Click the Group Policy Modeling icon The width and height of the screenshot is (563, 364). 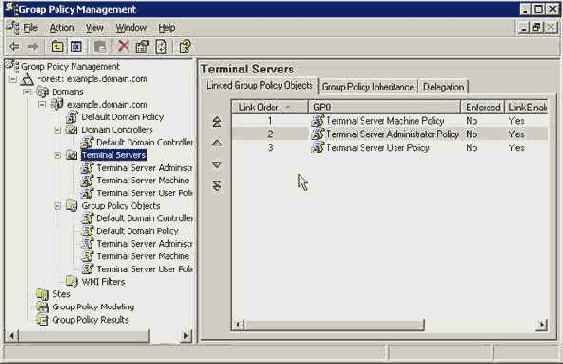click(42, 307)
